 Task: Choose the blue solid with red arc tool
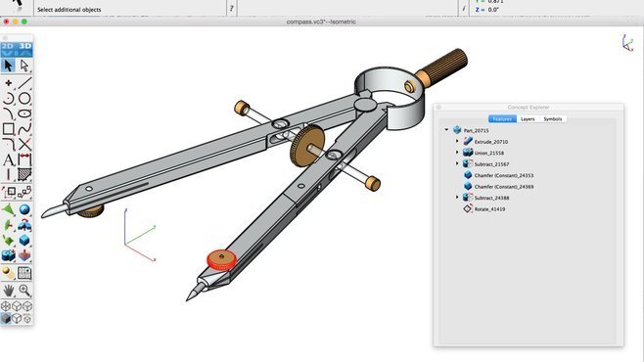24,225
